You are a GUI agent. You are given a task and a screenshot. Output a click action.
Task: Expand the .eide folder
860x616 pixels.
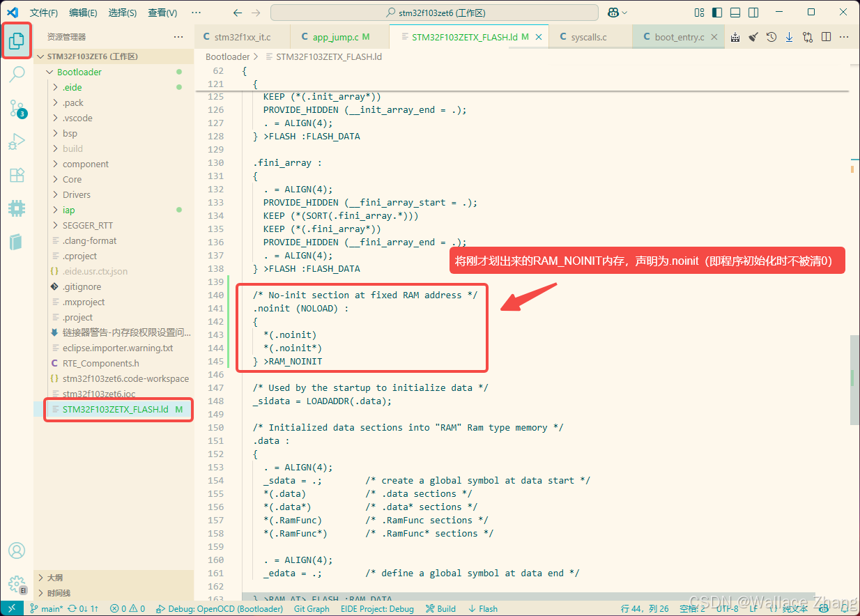(x=114, y=87)
